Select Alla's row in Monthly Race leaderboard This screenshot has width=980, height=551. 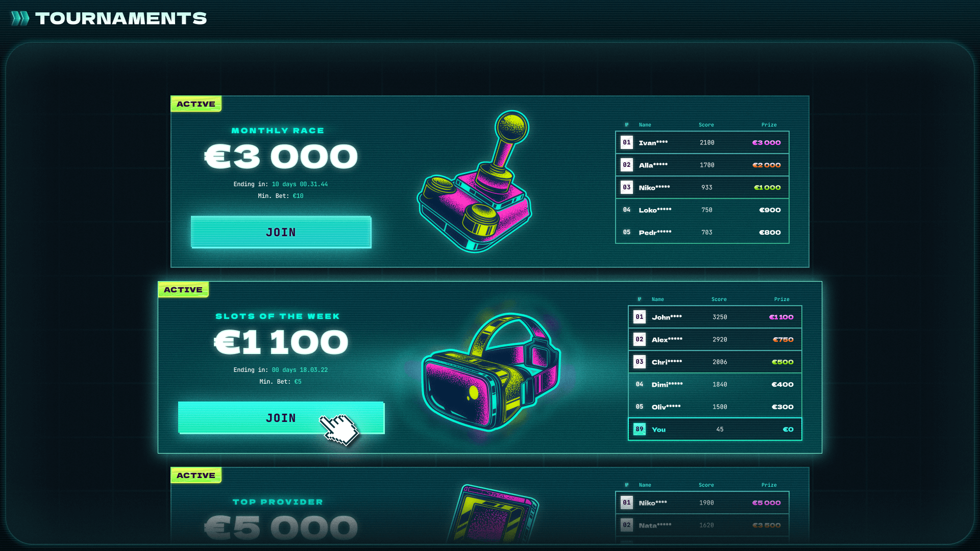pyautogui.click(x=702, y=165)
